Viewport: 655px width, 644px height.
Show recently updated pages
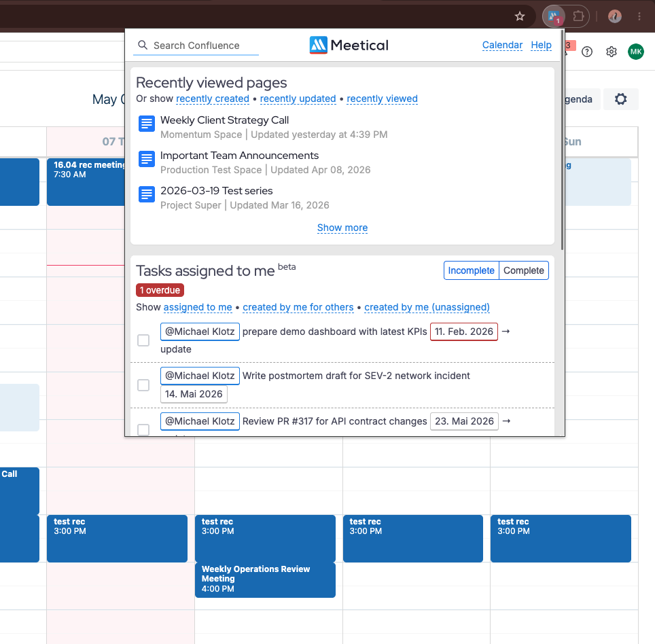pyautogui.click(x=298, y=99)
